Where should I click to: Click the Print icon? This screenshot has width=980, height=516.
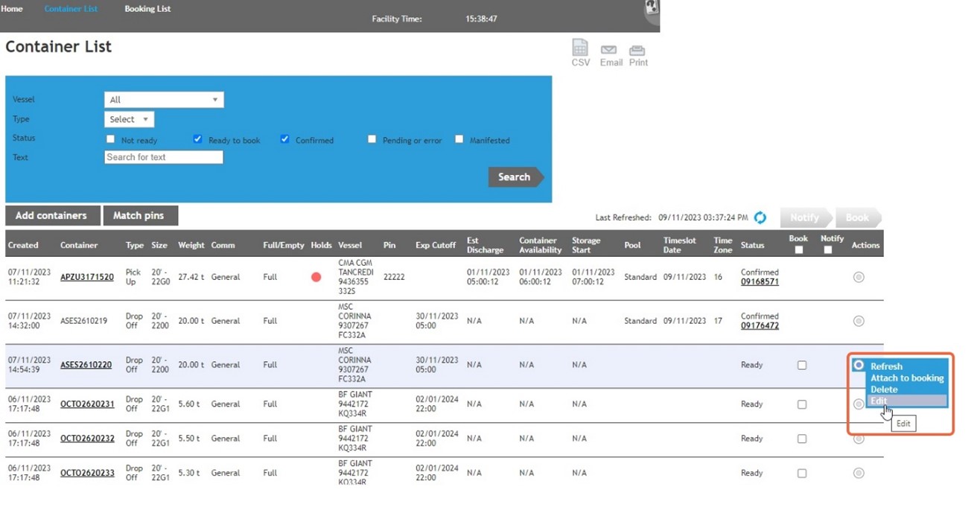pos(637,51)
